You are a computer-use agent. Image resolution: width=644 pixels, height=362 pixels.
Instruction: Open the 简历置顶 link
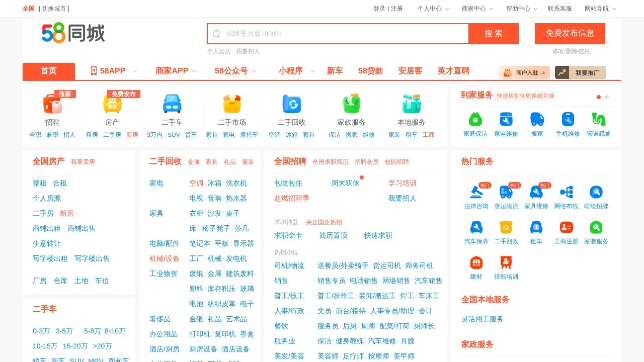point(333,235)
